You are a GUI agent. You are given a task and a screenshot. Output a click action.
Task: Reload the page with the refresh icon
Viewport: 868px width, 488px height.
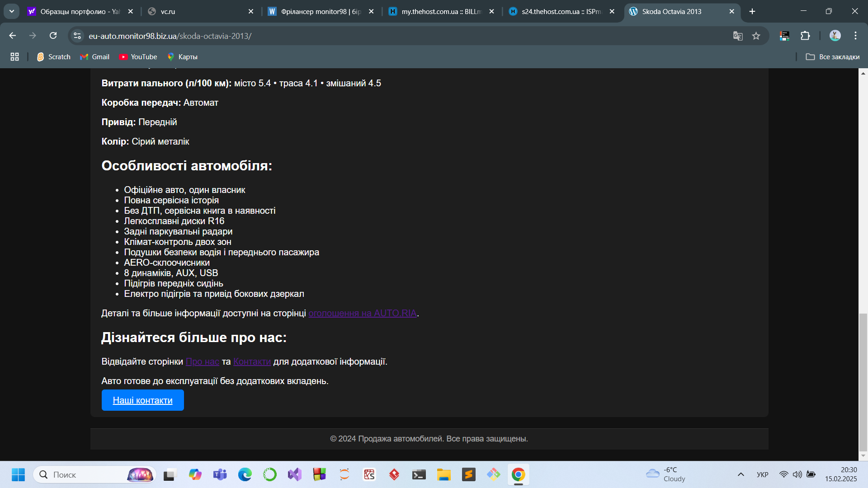(53, 36)
